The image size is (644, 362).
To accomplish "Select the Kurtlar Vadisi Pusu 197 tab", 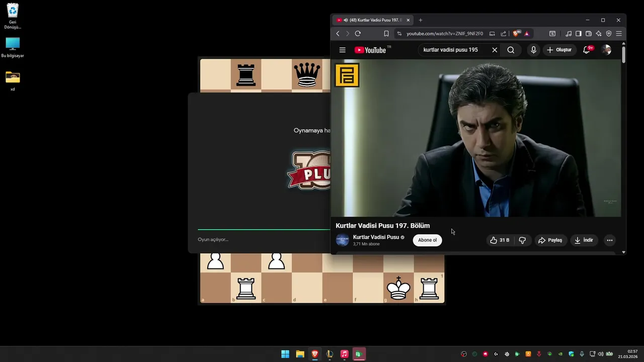I will point(374,20).
